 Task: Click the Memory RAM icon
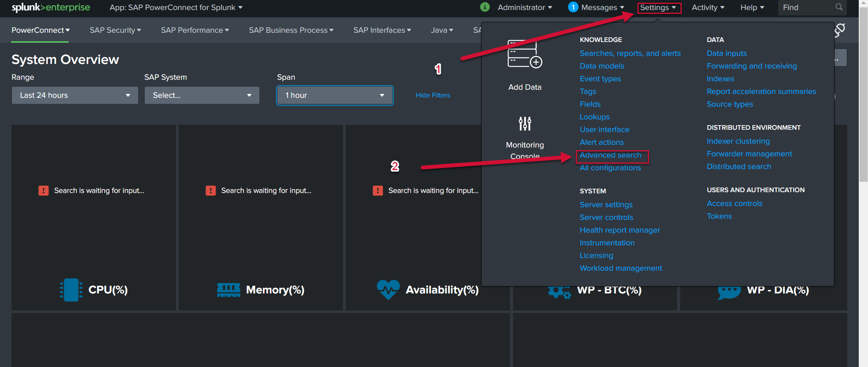[x=228, y=290]
